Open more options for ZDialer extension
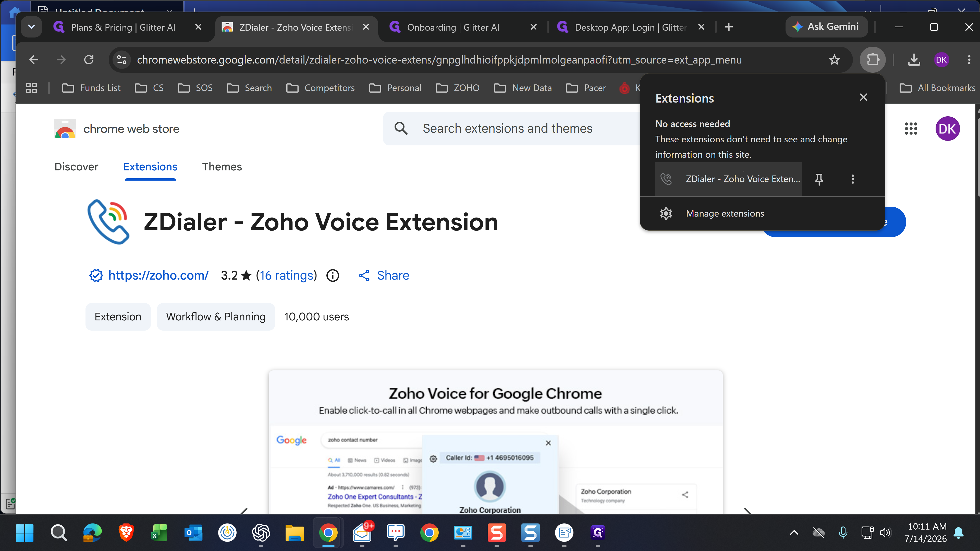 click(853, 179)
